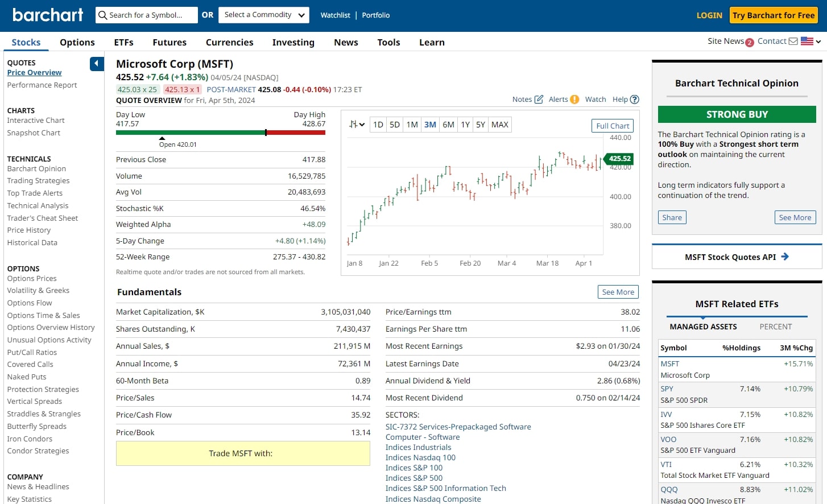The height and width of the screenshot is (504, 827).
Task: Click Share in Technical Opinion
Action: 672,217
